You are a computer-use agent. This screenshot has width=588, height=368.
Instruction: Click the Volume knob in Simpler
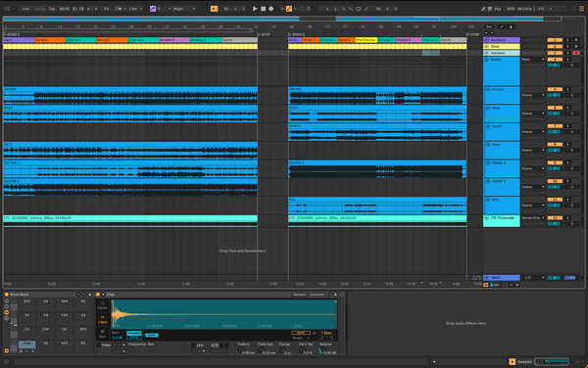(x=321, y=350)
